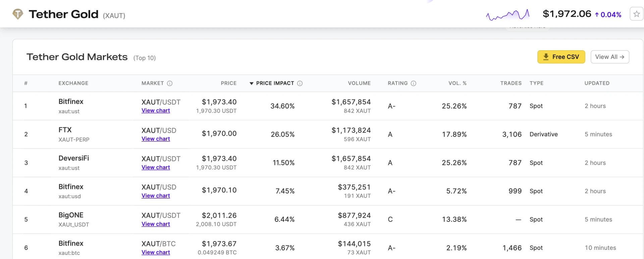Screen dimensions: 644x259
Task: Click the $1,972.06 header price
Action: click(567, 14)
